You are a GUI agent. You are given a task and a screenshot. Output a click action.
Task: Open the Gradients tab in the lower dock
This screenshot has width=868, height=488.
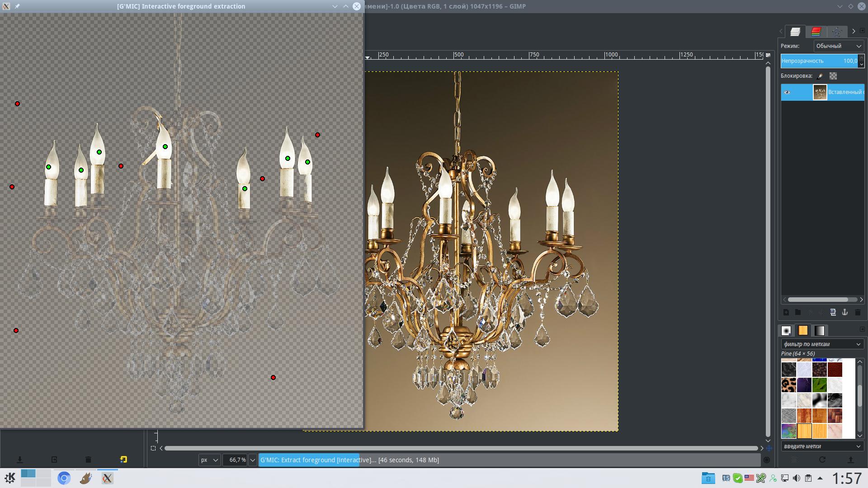820,331
